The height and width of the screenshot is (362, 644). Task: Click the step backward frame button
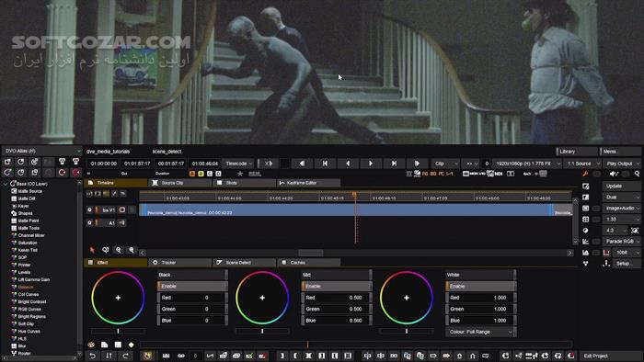pyautogui.click(x=302, y=164)
